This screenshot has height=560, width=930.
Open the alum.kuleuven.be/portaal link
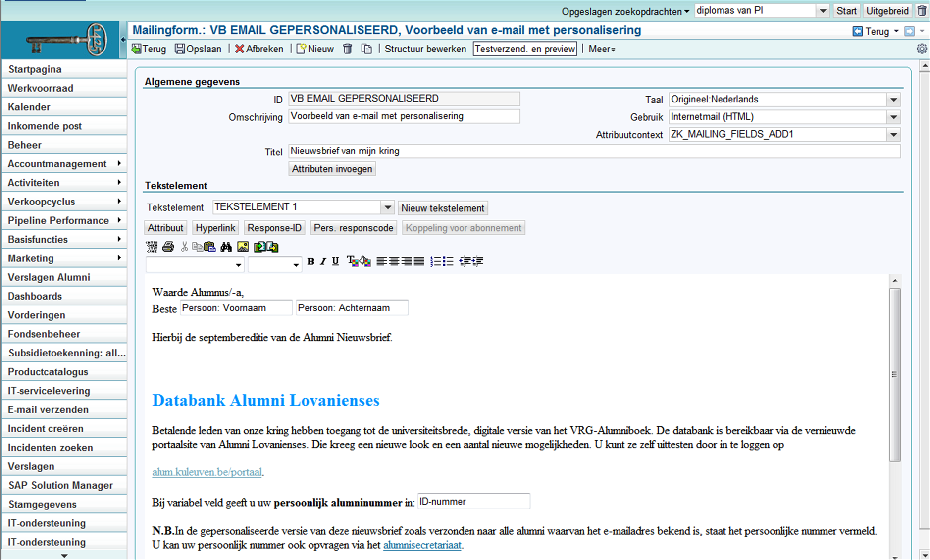click(207, 472)
